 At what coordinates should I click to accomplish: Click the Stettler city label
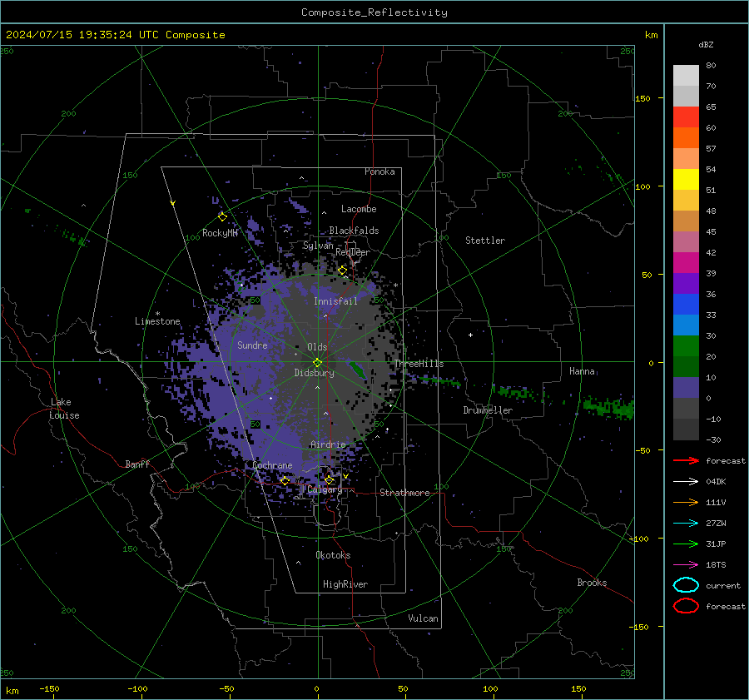click(x=485, y=241)
